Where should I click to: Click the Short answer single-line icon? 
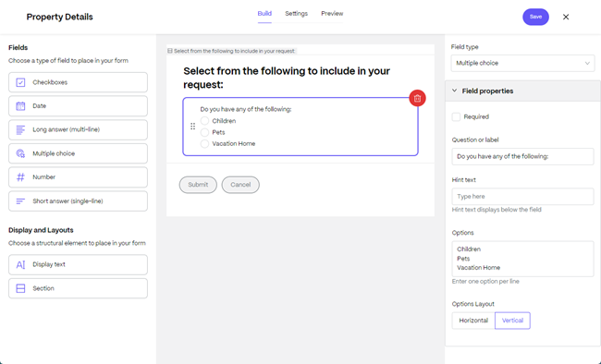pyautogui.click(x=20, y=201)
